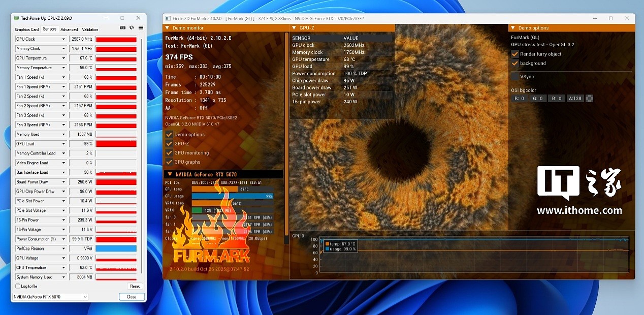
Task: Toggle the GPU graphs checkbox
Action: tap(169, 162)
